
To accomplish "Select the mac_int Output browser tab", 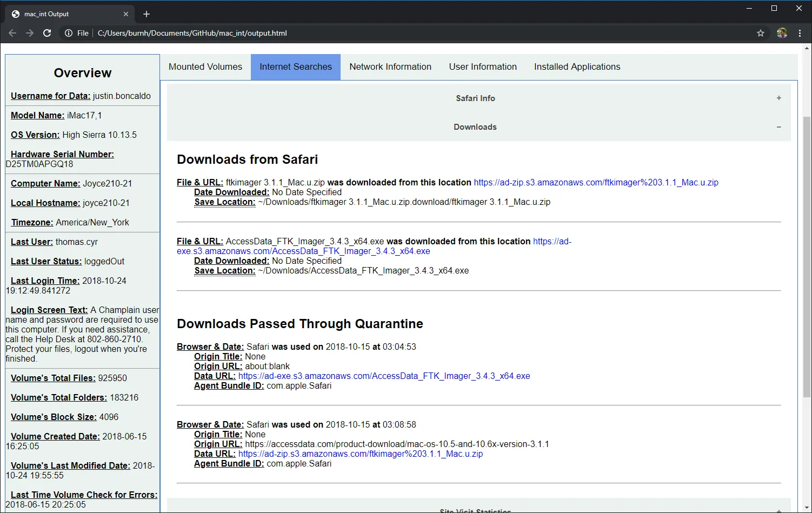I will point(69,14).
